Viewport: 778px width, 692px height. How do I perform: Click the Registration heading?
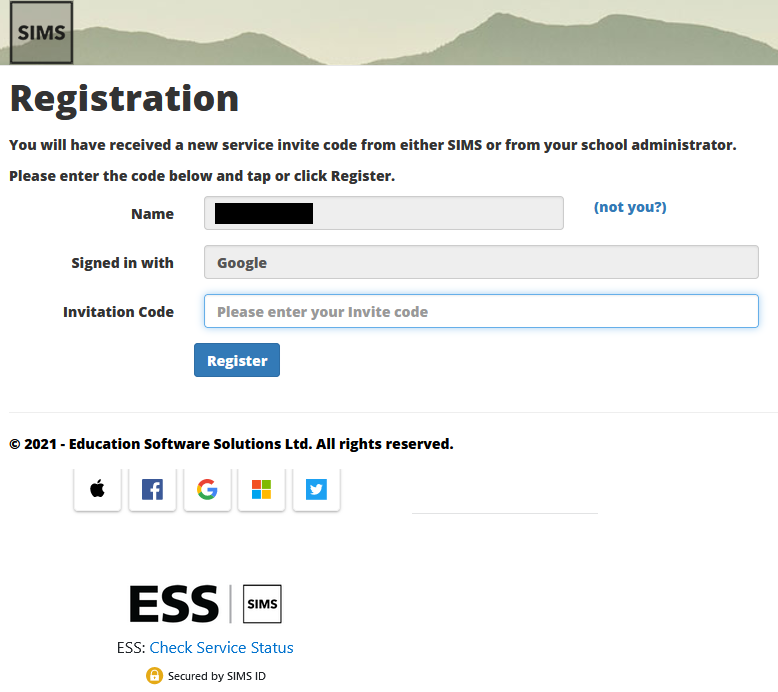click(124, 99)
